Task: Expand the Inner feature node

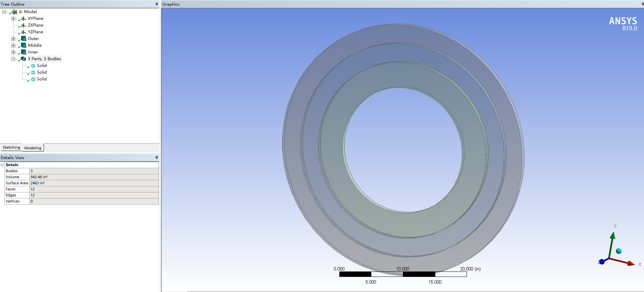Action: click(13, 52)
